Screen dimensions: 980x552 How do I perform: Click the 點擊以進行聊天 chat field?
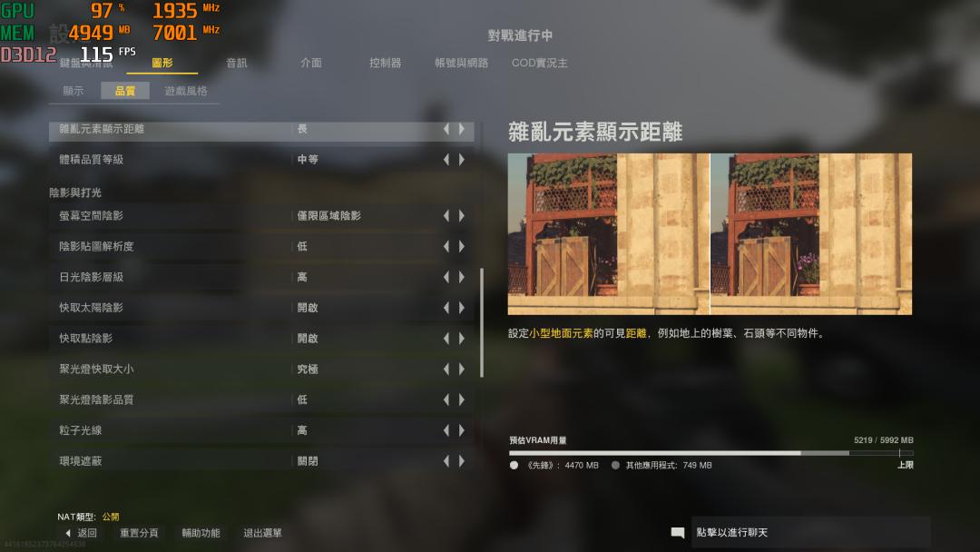(810, 533)
